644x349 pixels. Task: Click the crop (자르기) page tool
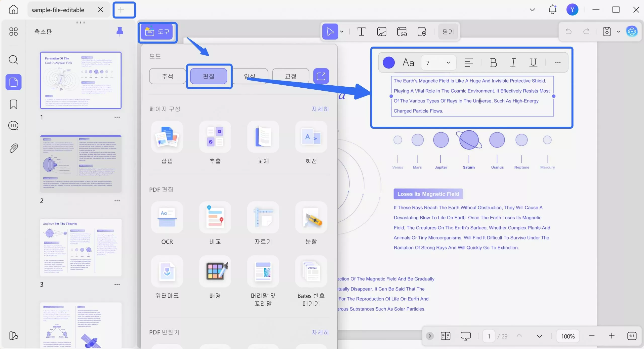click(263, 218)
